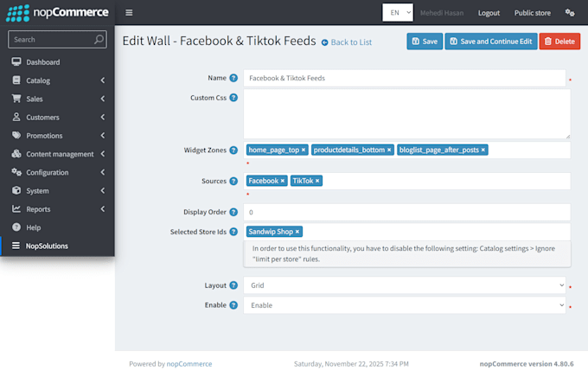Click the NopSolutions list icon
Screen dimensions: 588x377
click(16, 246)
